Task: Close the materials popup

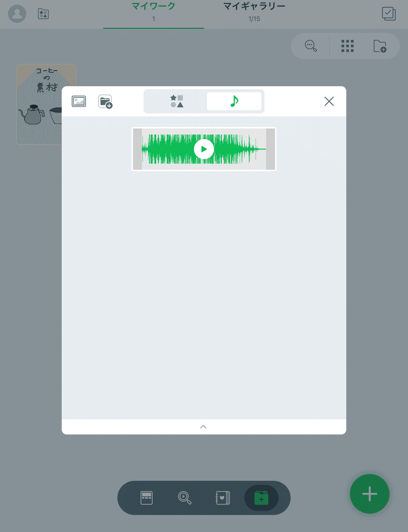Action: click(x=329, y=101)
